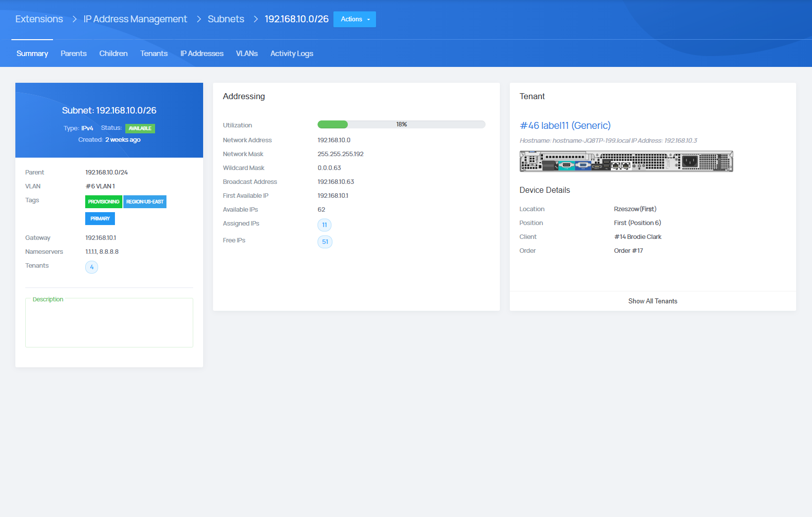Click Show All Tenants

point(652,301)
